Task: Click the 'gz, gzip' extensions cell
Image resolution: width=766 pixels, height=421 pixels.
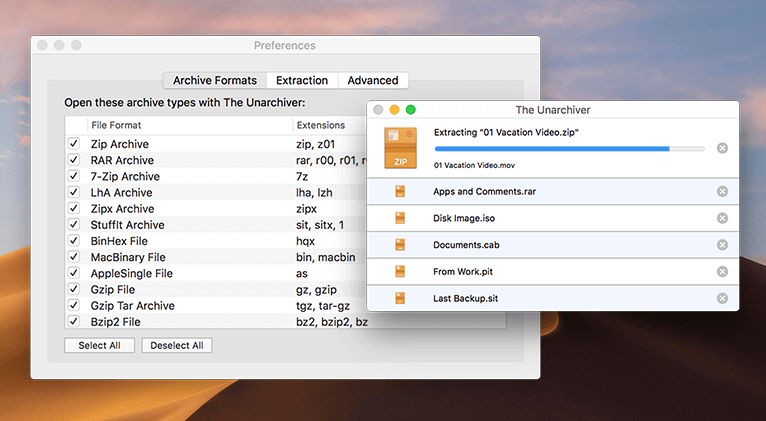Action: [316, 290]
